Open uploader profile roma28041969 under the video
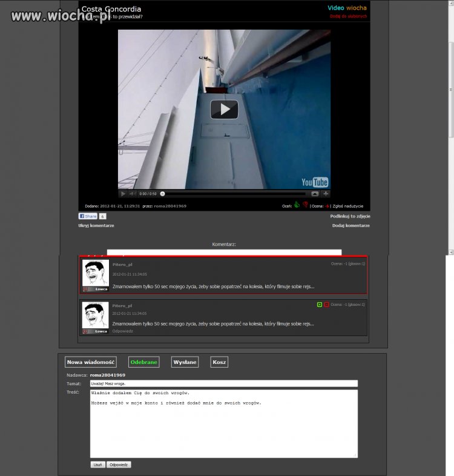Image resolution: width=454 pixels, height=476 pixels. click(170, 206)
